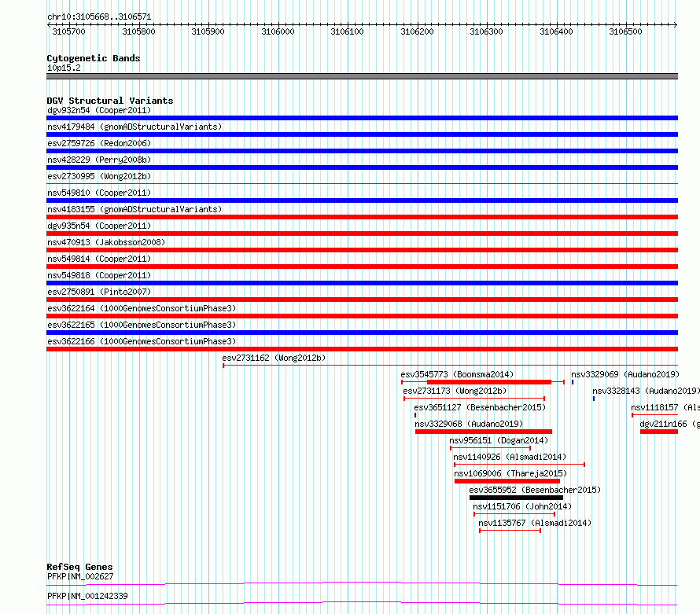Open variant nsv470913 (Jakobsson2008)
This screenshot has height=614, width=700.
coord(106,242)
